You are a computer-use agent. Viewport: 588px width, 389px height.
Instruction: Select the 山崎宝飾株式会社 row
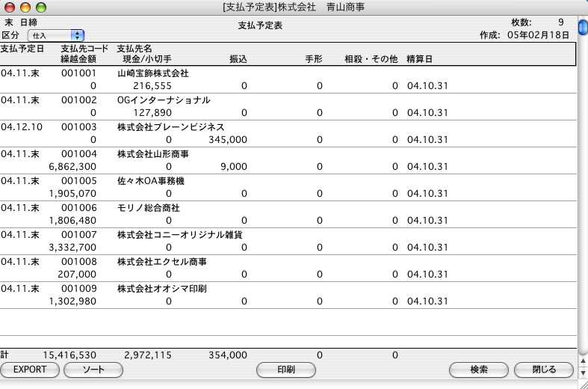tap(153, 74)
